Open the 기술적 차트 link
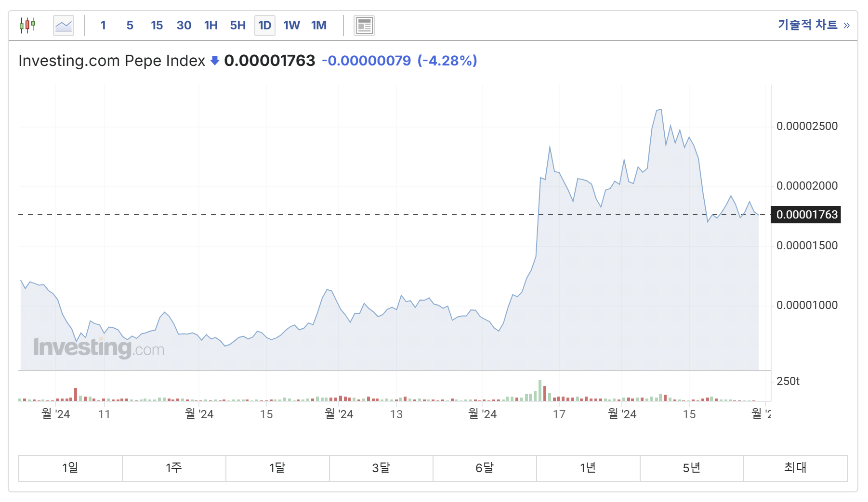Screen dimensions: 868x502 (814, 25)
